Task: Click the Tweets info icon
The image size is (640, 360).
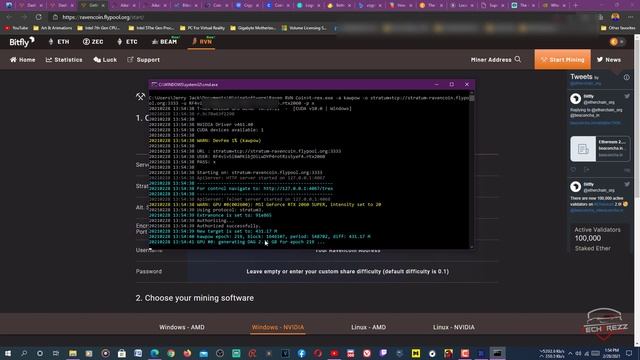Action: click(627, 77)
